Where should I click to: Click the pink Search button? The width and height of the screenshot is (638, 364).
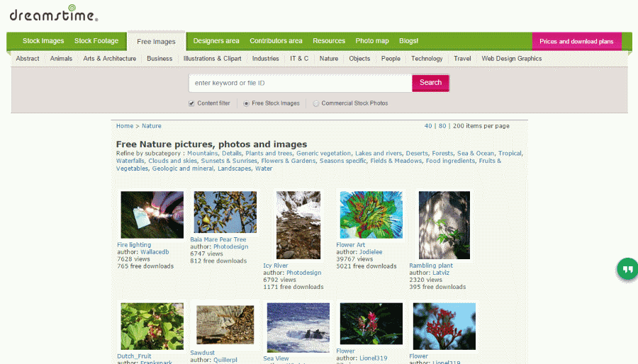(x=430, y=83)
